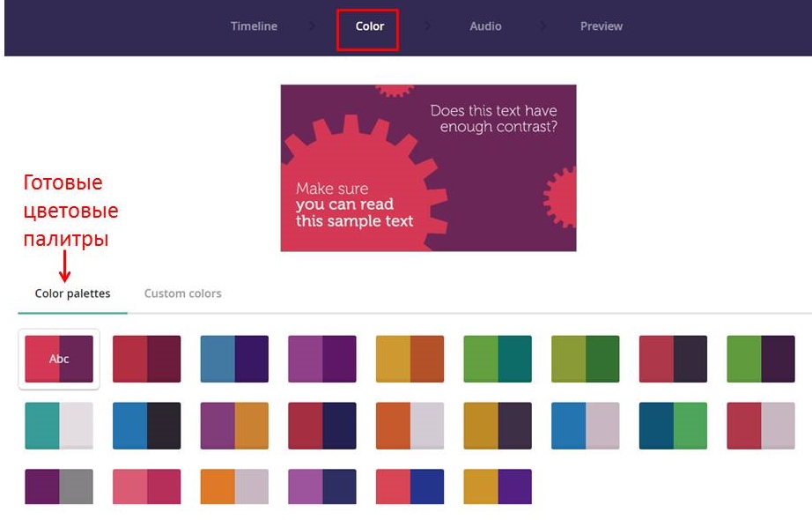Select the teal and light gray palette
Image resolution: width=812 pixels, height=520 pixels.
tap(59, 426)
